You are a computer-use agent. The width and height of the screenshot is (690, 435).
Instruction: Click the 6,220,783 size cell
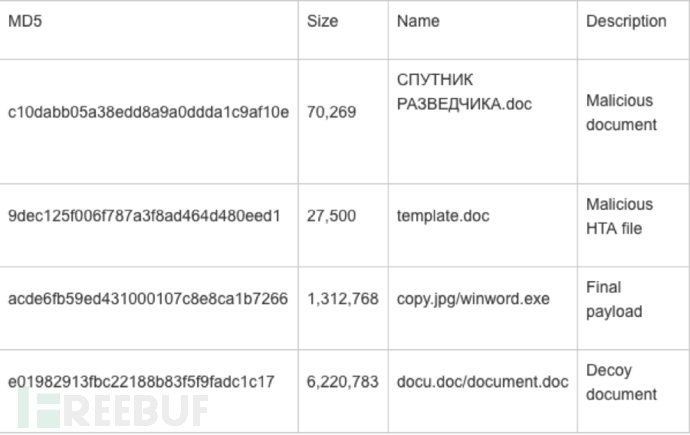tap(343, 382)
